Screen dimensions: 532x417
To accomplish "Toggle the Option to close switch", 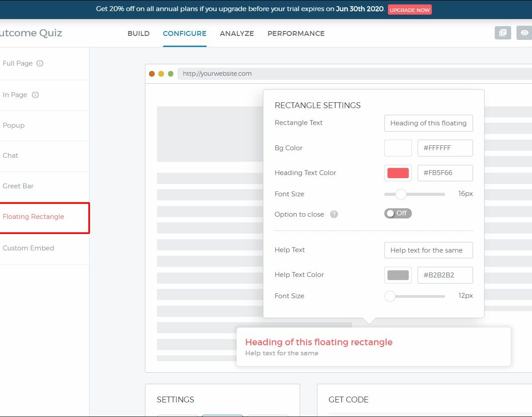I will pyautogui.click(x=398, y=214).
